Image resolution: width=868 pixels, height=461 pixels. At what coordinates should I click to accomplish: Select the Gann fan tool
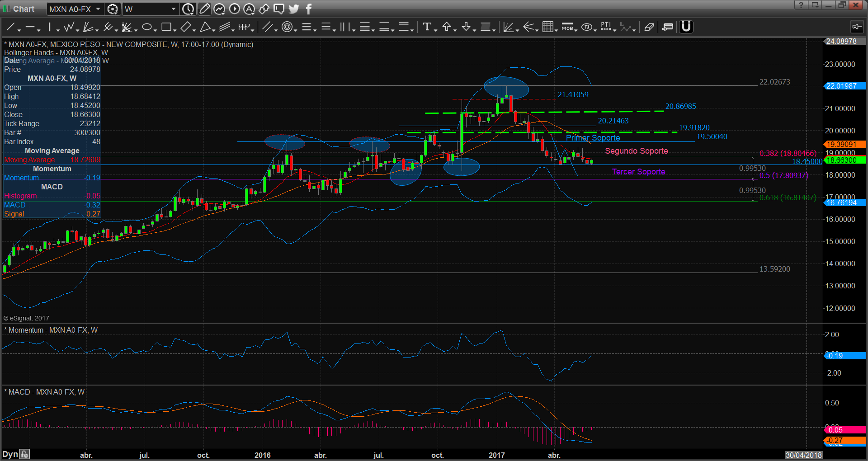[x=88, y=27]
